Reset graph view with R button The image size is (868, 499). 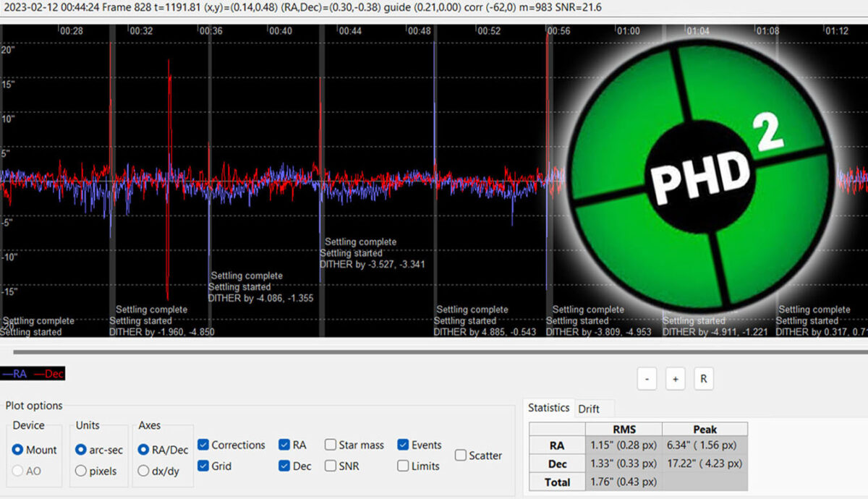(x=703, y=379)
